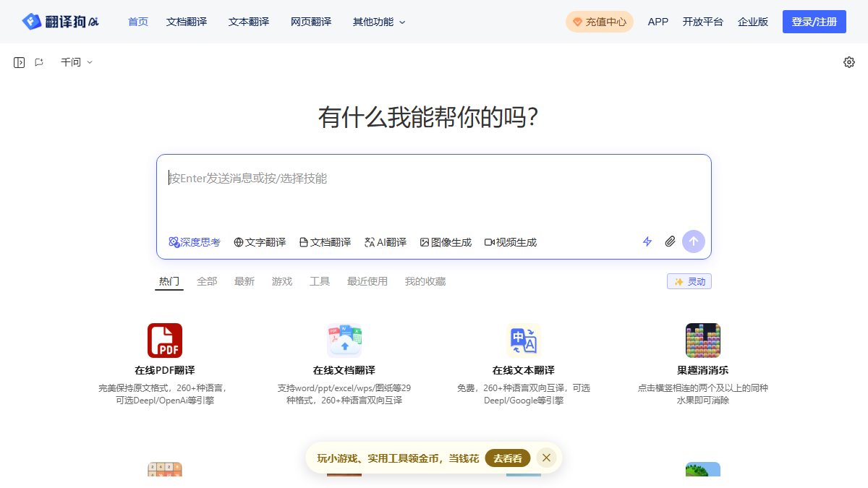Open the 充值中心 recharge button

tap(600, 22)
